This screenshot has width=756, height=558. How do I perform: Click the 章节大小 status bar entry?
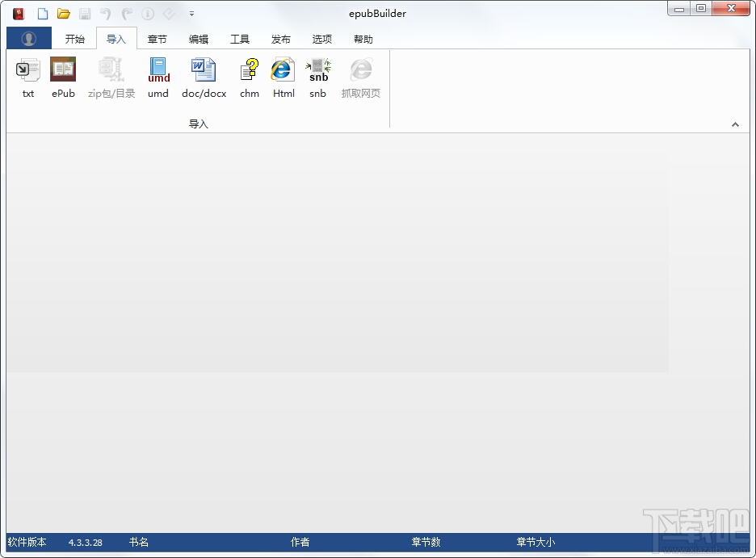pos(535,542)
